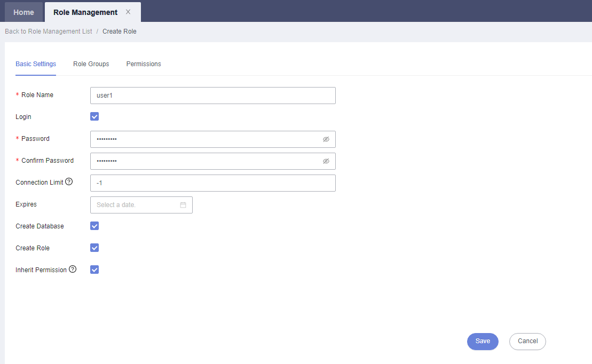Uncheck the Create Database checkbox

click(x=94, y=226)
